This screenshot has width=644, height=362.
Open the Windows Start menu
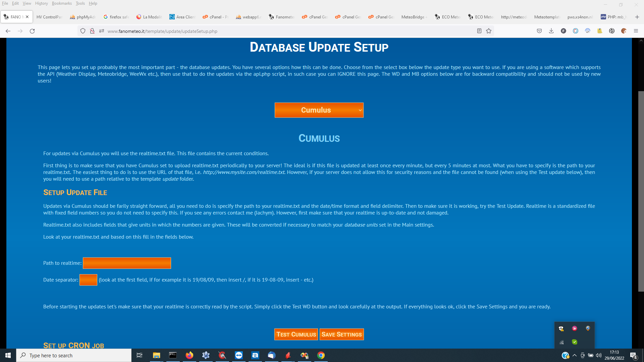click(8, 355)
